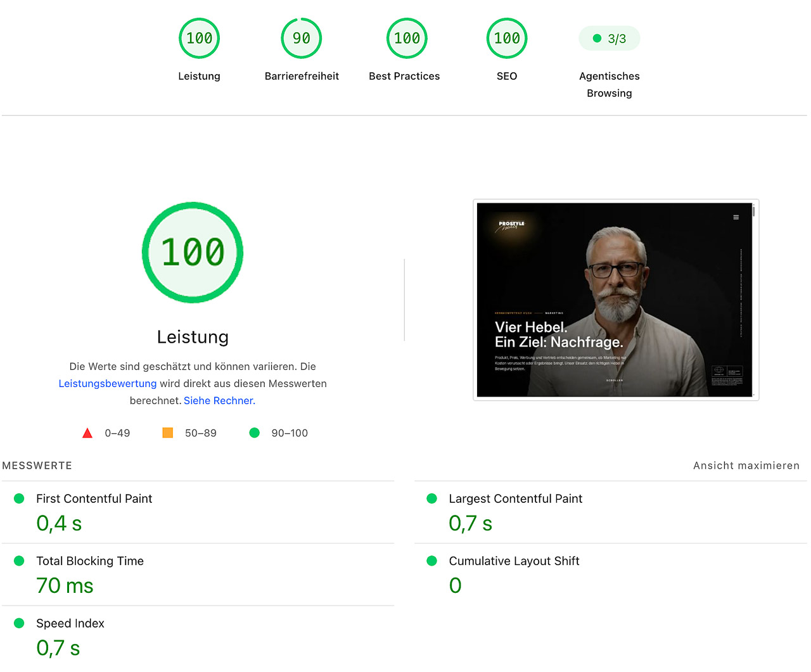
Task: Open the Siehe Rechner link
Action: [219, 401]
